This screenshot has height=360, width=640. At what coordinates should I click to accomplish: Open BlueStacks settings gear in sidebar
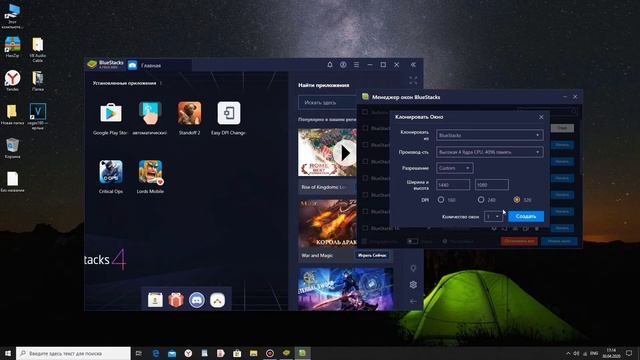(413, 284)
